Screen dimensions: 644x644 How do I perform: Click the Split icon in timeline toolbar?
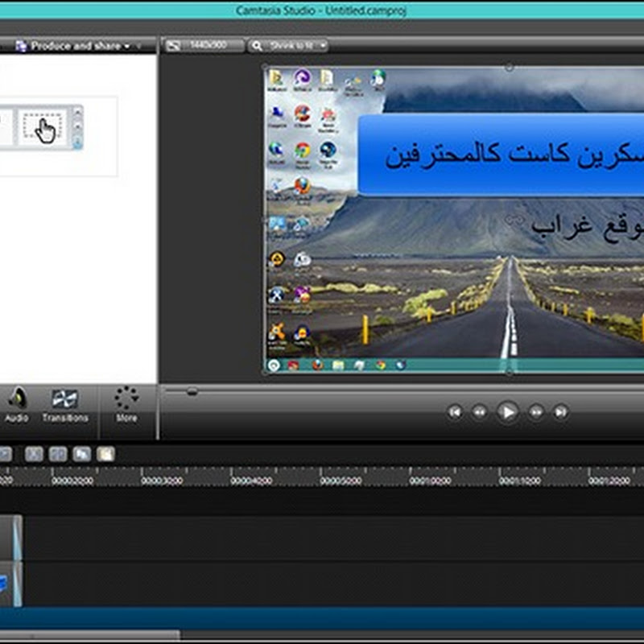[58, 454]
